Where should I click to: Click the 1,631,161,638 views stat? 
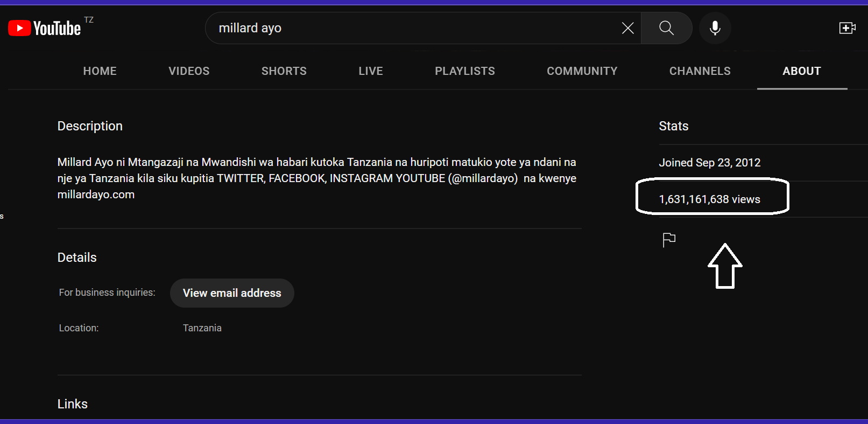pyautogui.click(x=710, y=199)
